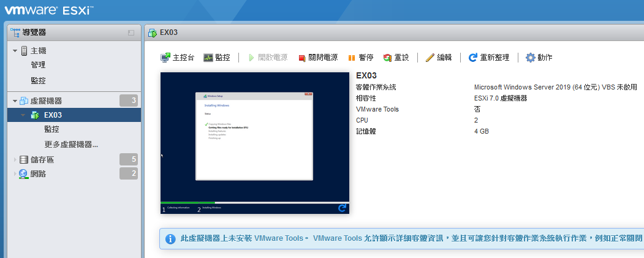Expand the 儲存區 storage node
Viewport: 644px width, 258px height.
pos(15,160)
